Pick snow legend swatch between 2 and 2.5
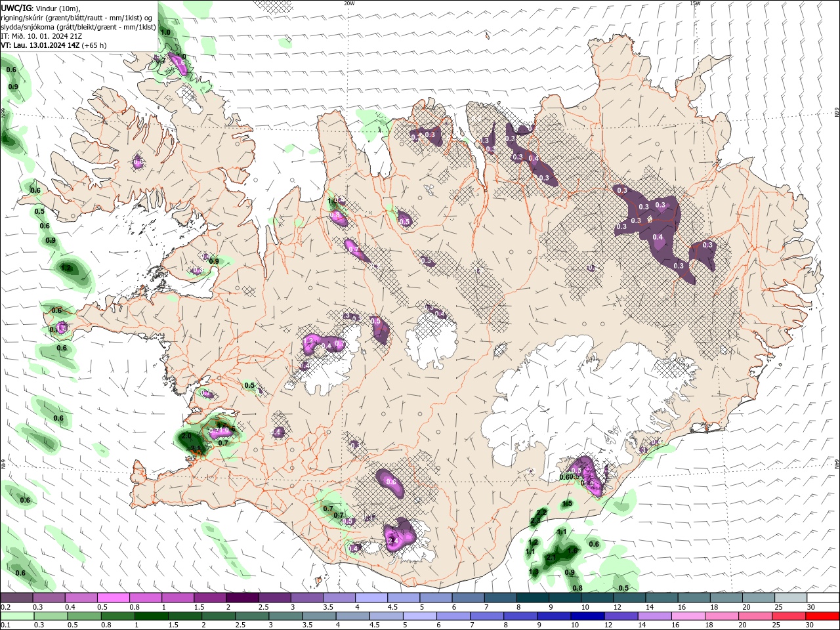840x630 pixels. click(242, 597)
